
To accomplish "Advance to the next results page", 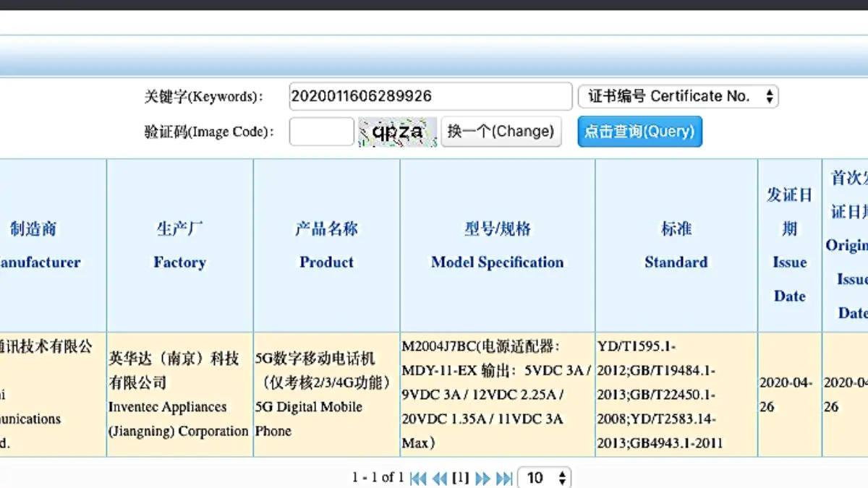I will coord(483,478).
